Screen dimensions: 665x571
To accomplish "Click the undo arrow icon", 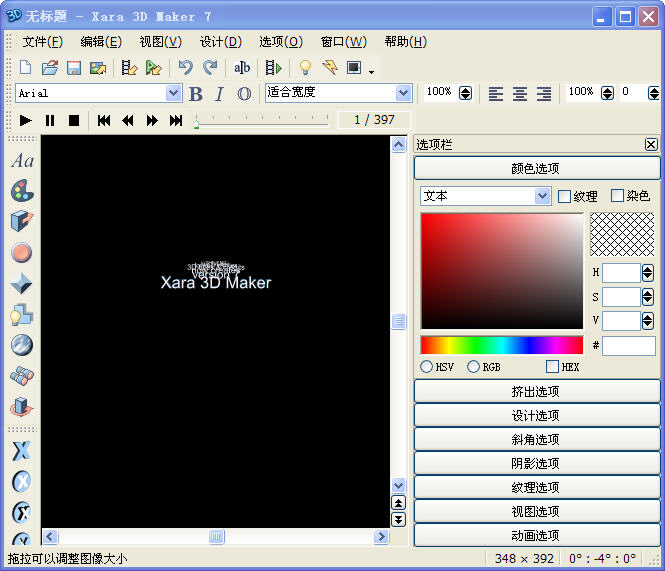I will (x=185, y=68).
